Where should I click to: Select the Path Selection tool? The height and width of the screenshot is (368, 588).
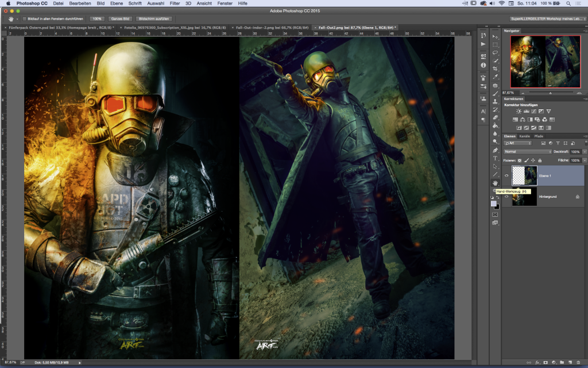point(495,166)
